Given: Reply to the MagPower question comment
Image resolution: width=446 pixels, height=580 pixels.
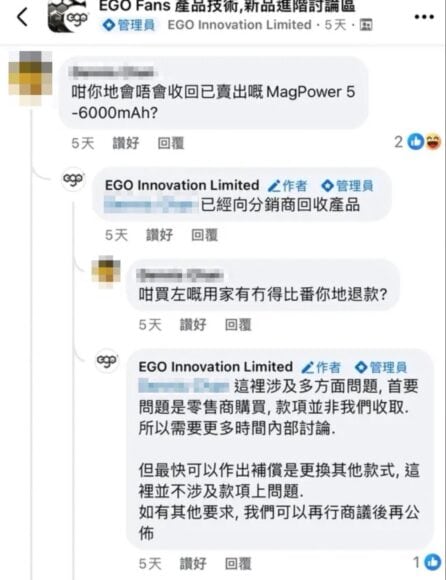Looking at the screenshot, I should [x=170, y=143].
